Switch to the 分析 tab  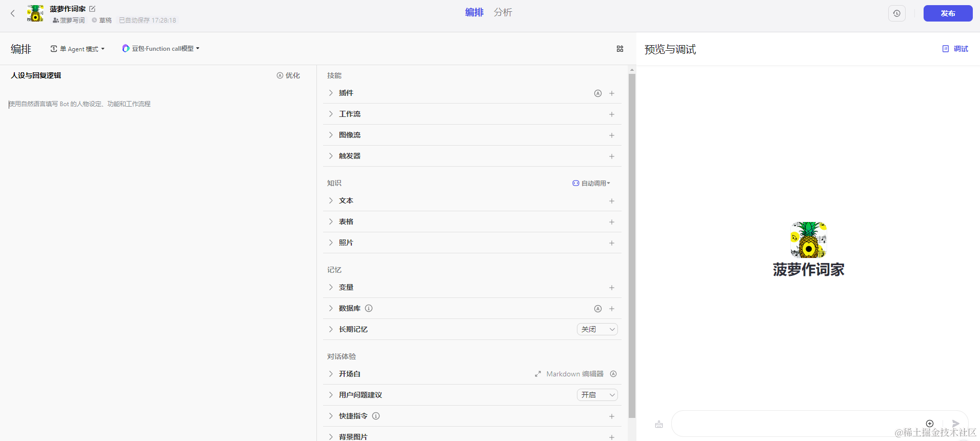tap(503, 12)
